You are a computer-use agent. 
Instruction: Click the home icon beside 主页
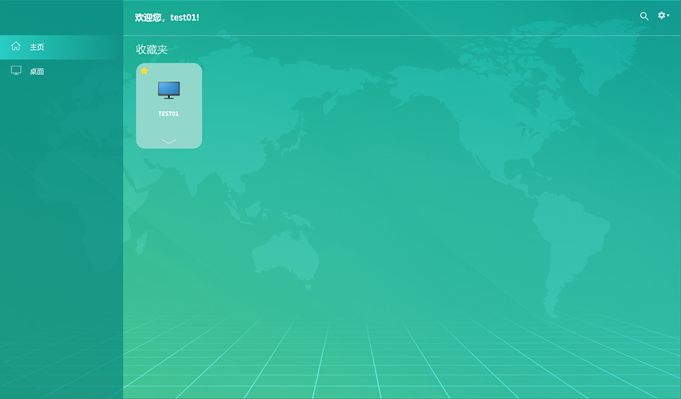(16, 46)
